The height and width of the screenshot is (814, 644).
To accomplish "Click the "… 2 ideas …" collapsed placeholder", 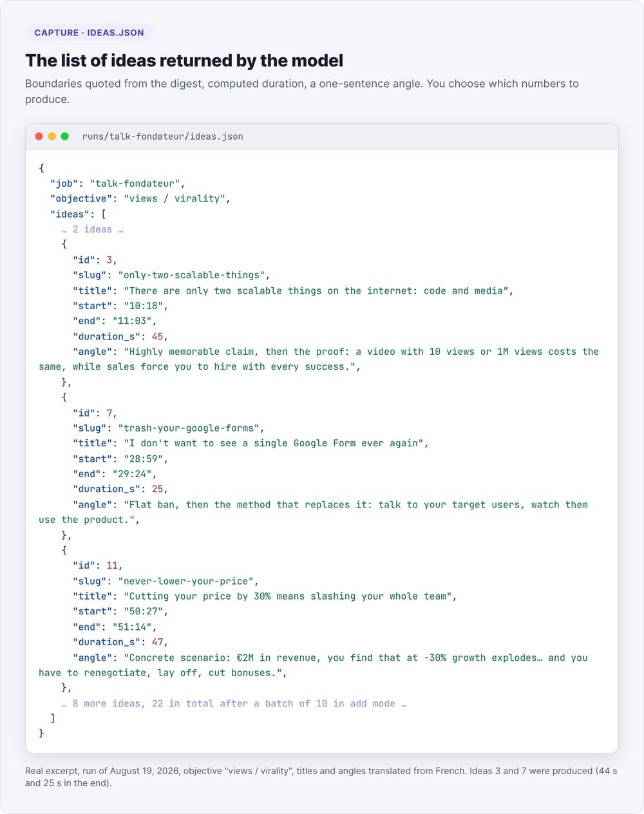I will pyautogui.click(x=93, y=229).
